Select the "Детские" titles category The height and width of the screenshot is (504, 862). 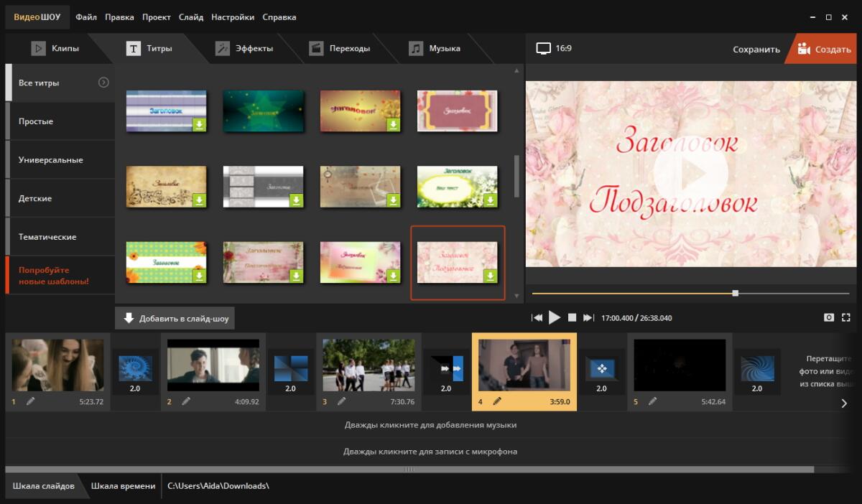[x=35, y=198]
